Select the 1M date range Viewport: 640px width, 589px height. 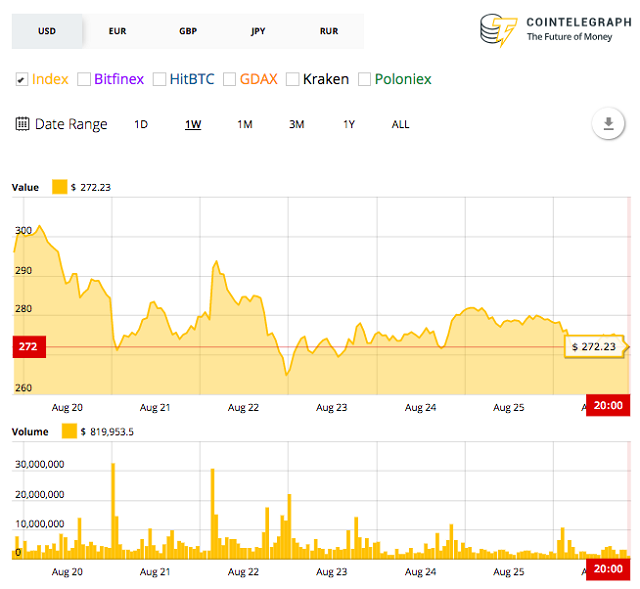tap(245, 125)
